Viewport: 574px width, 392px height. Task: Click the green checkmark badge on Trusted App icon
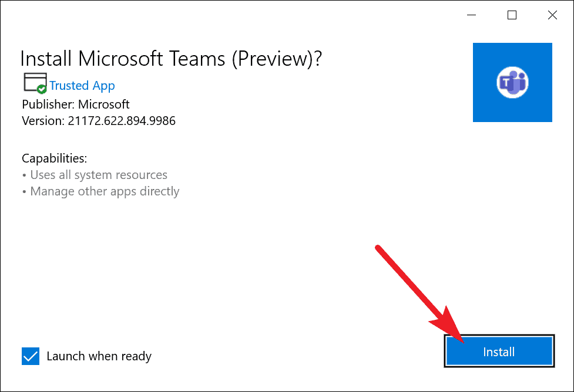(42, 89)
